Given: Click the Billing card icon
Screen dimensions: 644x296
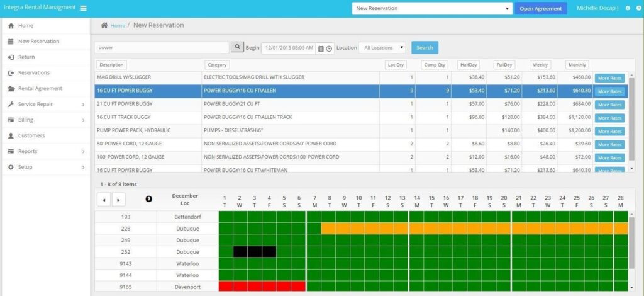Looking at the screenshot, I should point(11,120).
